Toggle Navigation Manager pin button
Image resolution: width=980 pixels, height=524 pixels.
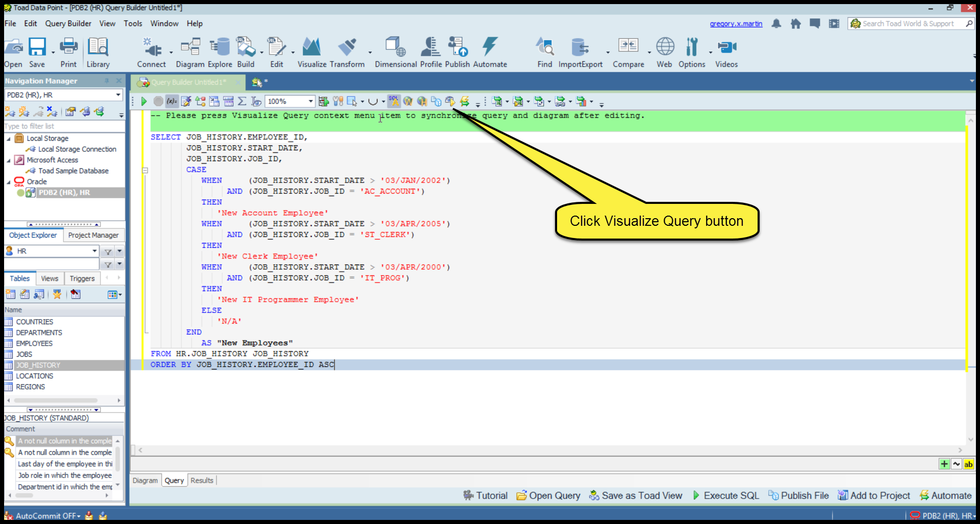(107, 81)
